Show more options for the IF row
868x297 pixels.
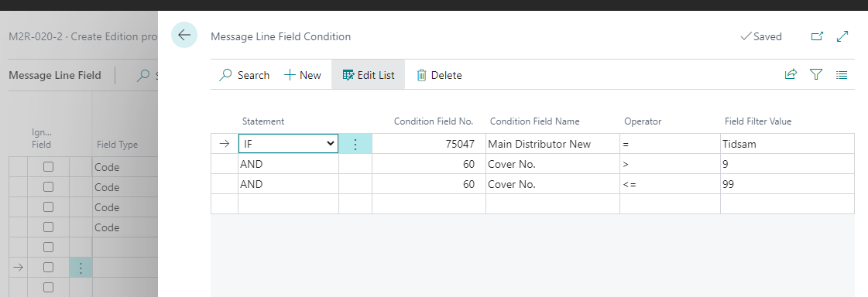click(x=355, y=144)
